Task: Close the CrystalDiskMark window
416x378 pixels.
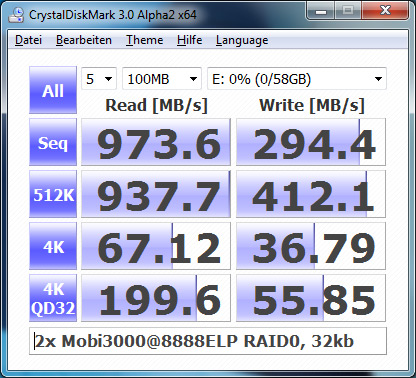Action: [385, 11]
